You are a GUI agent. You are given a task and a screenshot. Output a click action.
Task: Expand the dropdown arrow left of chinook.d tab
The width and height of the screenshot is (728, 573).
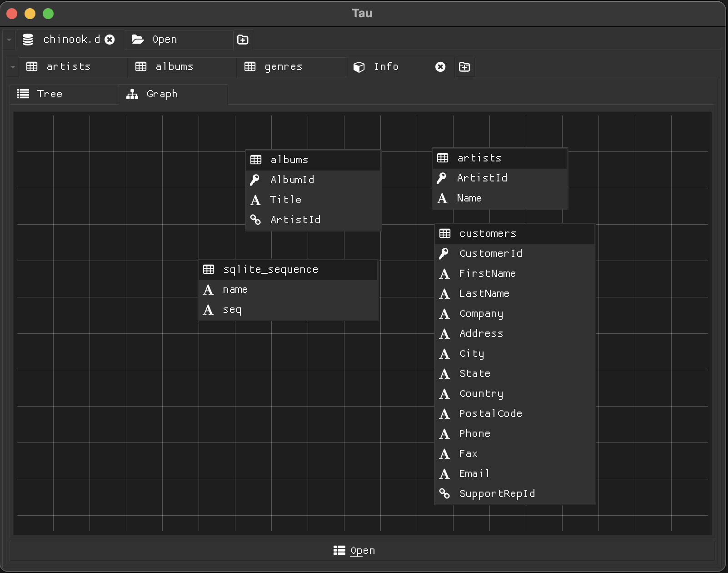9,40
